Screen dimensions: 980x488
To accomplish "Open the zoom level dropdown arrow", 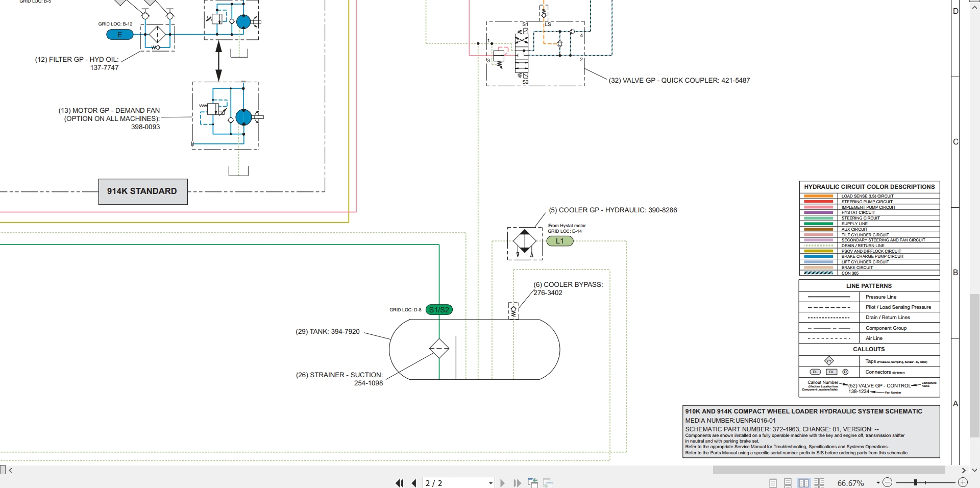I will pyautogui.click(x=878, y=483).
